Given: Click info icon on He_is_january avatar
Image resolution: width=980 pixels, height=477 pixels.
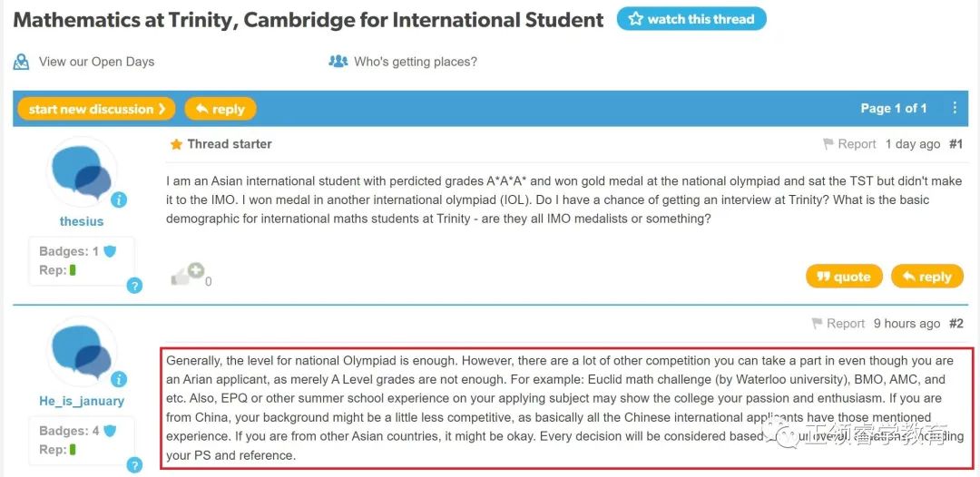Looking at the screenshot, I should point(120,380).
